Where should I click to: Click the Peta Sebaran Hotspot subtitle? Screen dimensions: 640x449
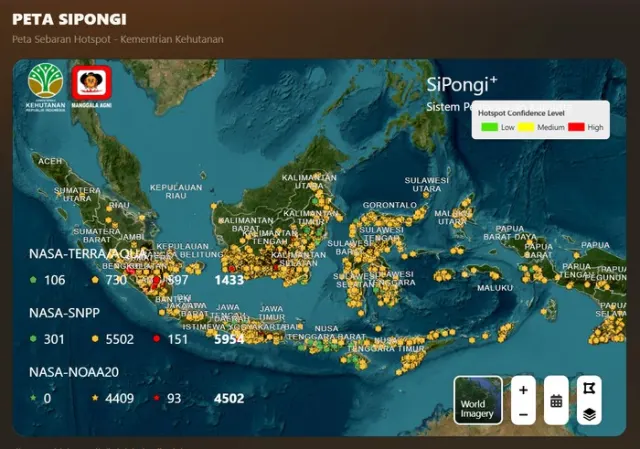118,40
